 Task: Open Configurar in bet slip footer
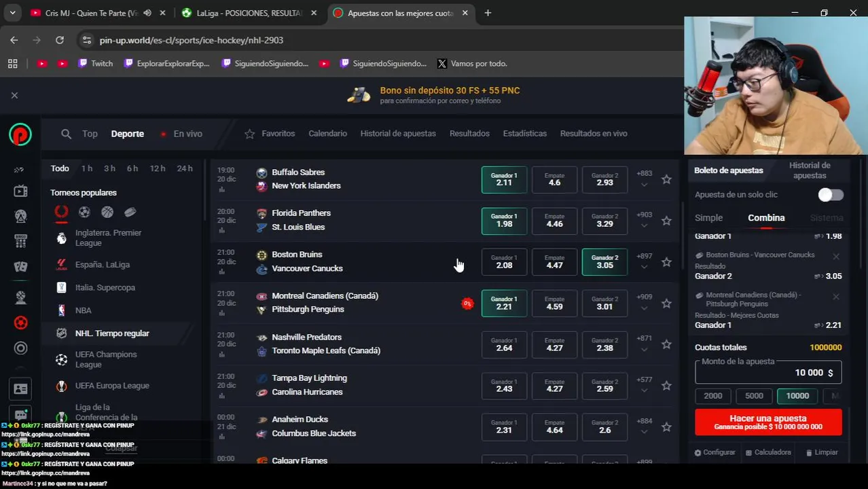(x=715, y=452)
